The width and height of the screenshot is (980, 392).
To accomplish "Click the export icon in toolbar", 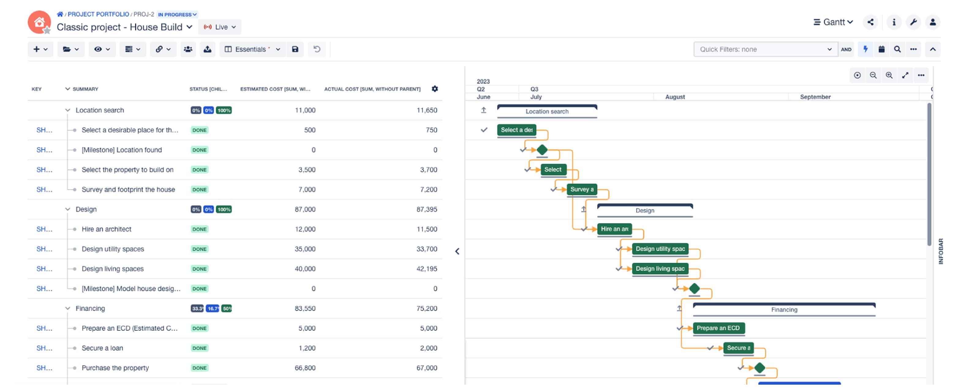I will pos(207,49).
